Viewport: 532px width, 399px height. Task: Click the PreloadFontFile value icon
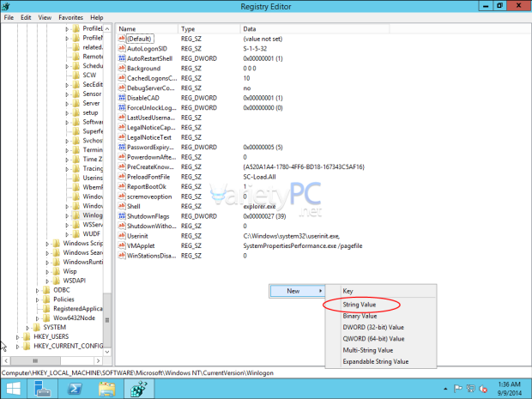point(122,177)
